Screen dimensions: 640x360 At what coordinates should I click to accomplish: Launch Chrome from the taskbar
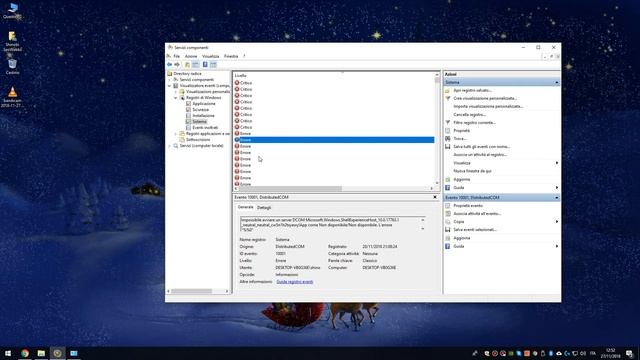(x=25, y=353)
